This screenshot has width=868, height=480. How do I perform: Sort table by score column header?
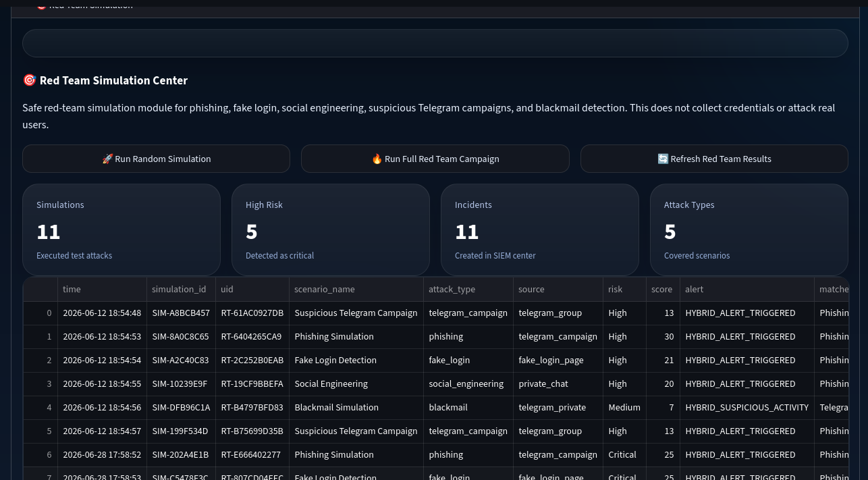(663, 289)
